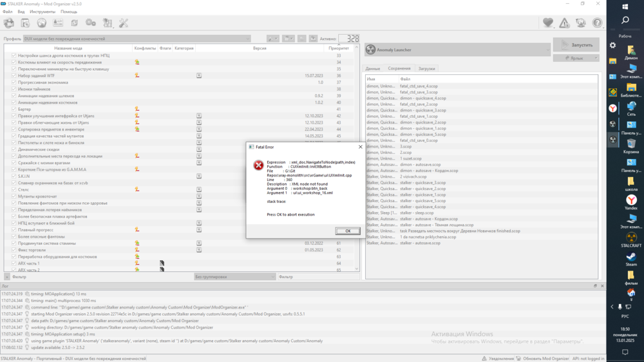The width and height of the screenshot is (644, 362).
Task: Sort by 'Приоритет' column header
Action: pyautogui.click(x=339, y=48)
